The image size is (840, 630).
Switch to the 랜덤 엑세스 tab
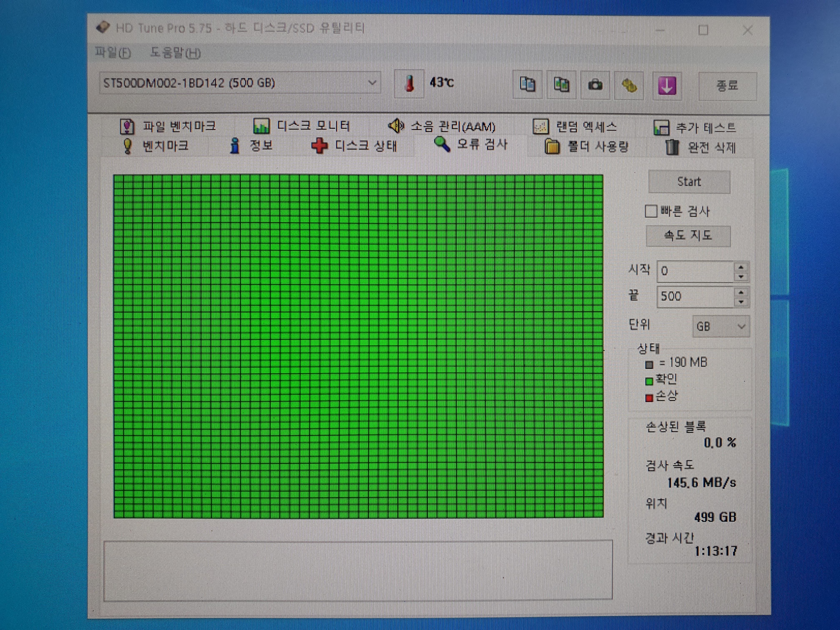(575, 126)
